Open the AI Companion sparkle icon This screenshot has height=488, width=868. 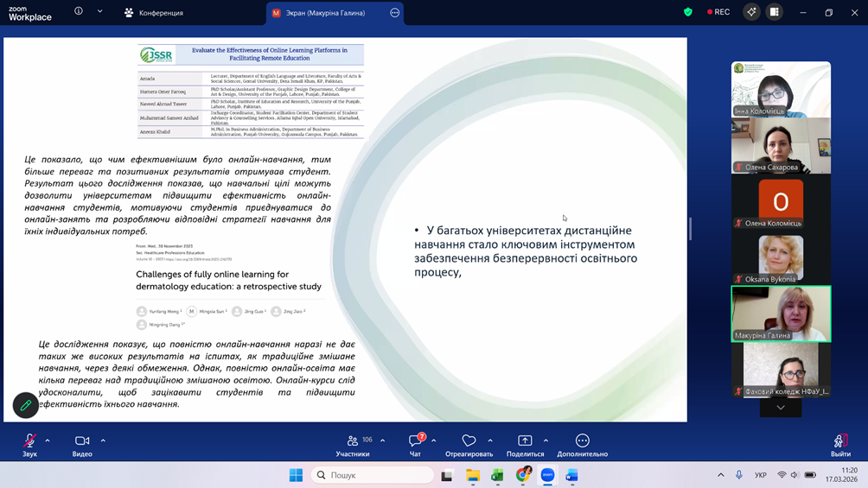point(751,12)
